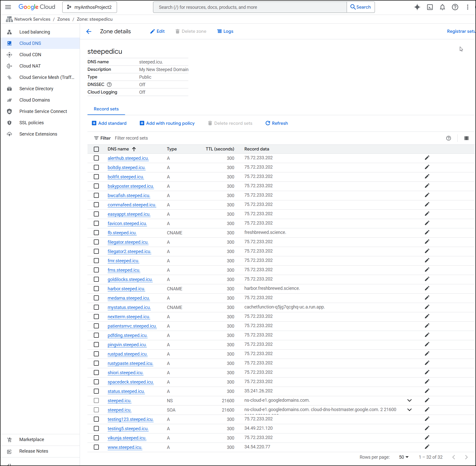Viewport: 476px width, 466px height.
Task: Select the alerthub.steeped.icu checkbox
Action: tap(96, 158)
